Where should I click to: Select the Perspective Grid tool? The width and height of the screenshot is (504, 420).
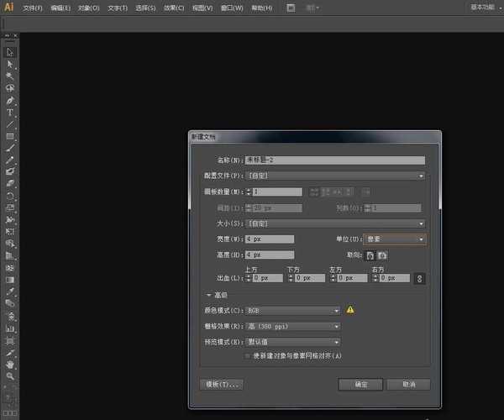pos(10,256)
